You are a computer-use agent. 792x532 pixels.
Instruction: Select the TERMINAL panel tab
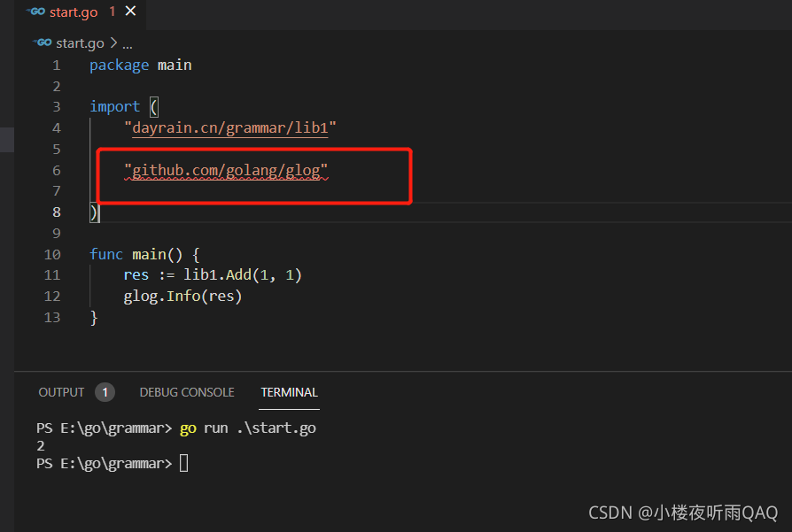[289, 392]
